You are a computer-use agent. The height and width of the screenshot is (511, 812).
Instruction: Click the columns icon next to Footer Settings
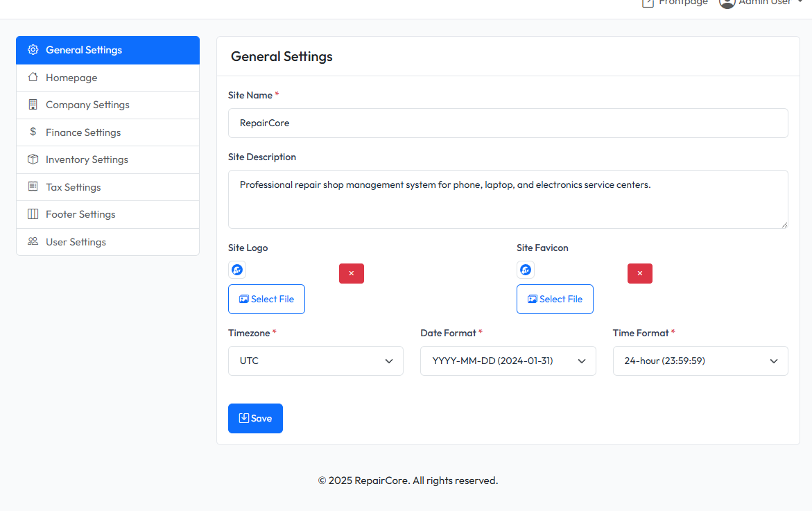(32, 214)
